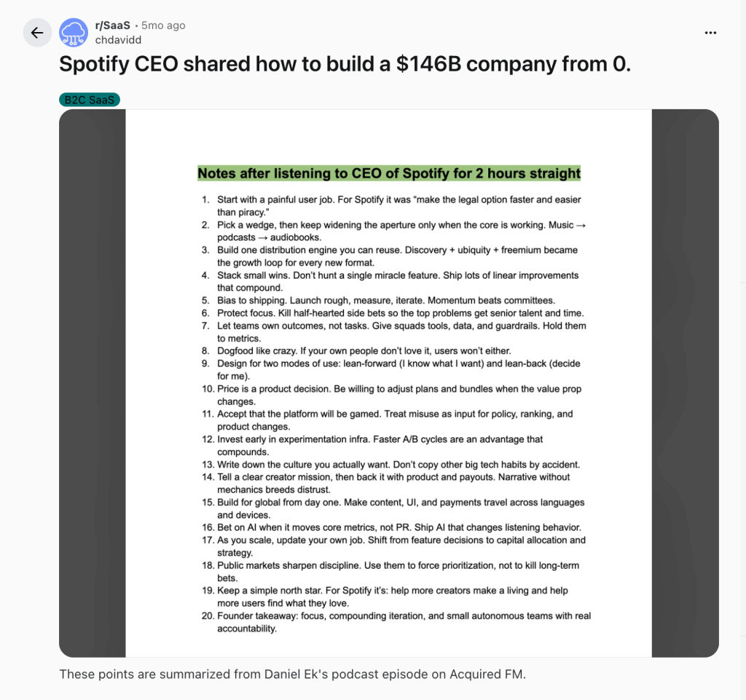Screen dimensions: 746x700
Task: Click note 1 about painful user job
Action: [398, 200]
